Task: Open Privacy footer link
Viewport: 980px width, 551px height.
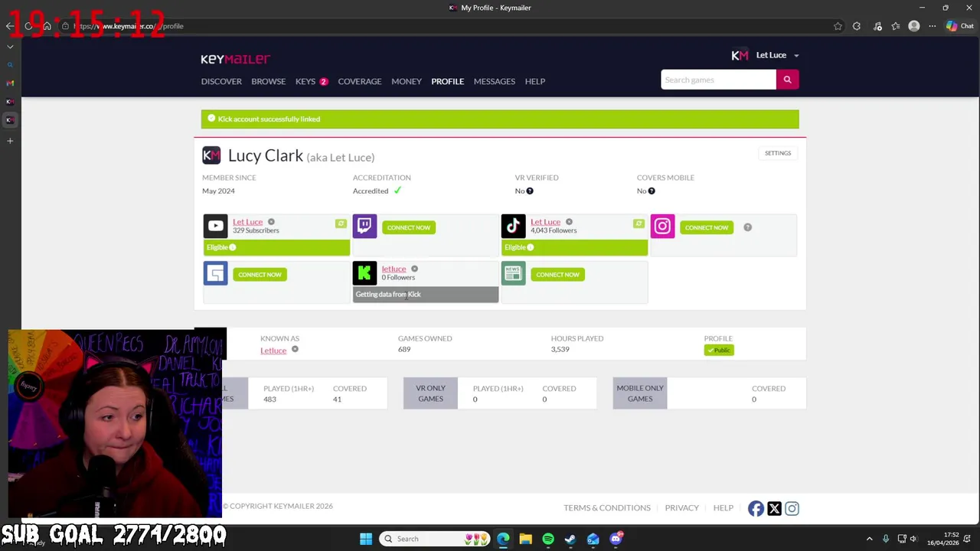Action: [x=681, y=508]
